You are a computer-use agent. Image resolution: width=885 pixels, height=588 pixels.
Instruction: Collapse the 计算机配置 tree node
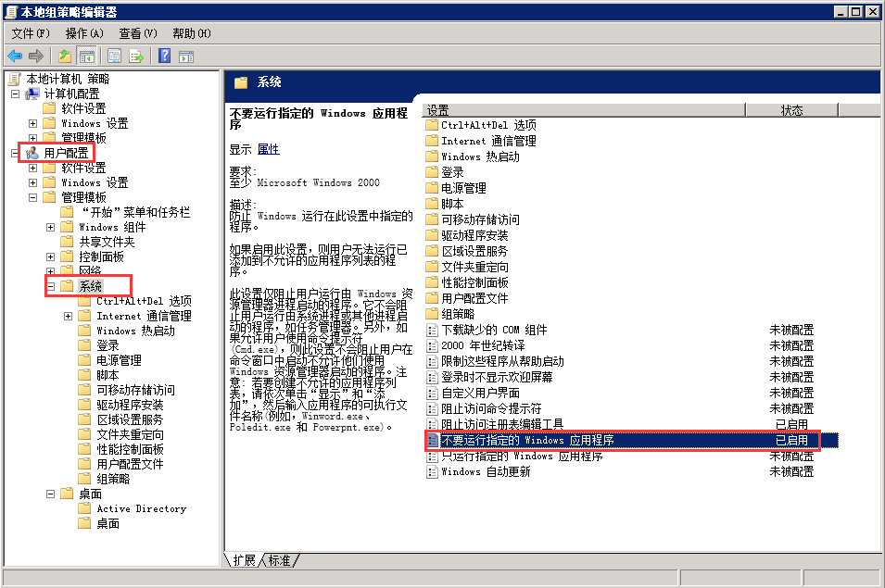point(15,94)
